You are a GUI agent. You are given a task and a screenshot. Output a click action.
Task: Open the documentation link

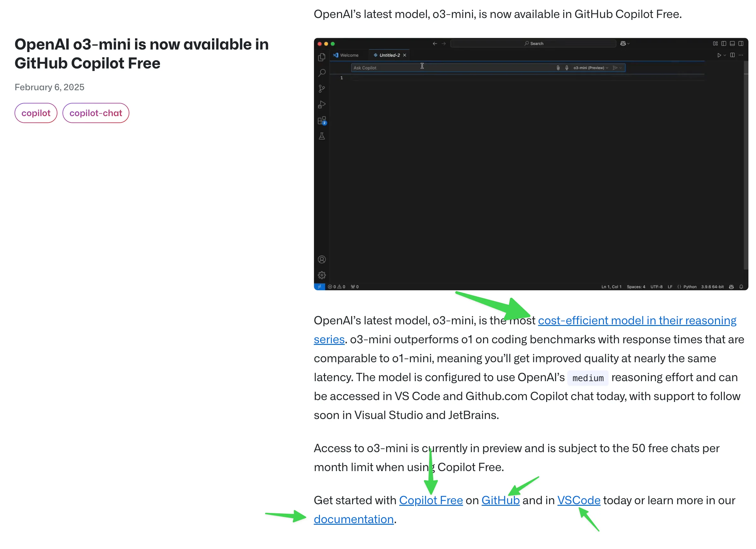pos(354,519)
